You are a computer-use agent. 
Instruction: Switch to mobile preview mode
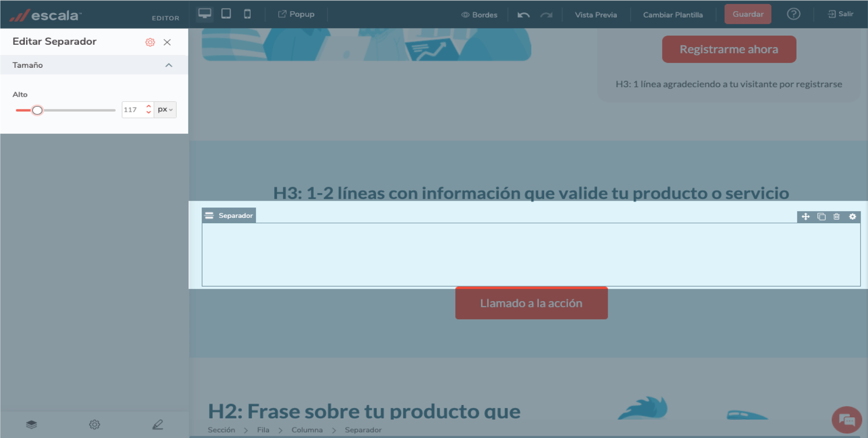click(247, 14)
